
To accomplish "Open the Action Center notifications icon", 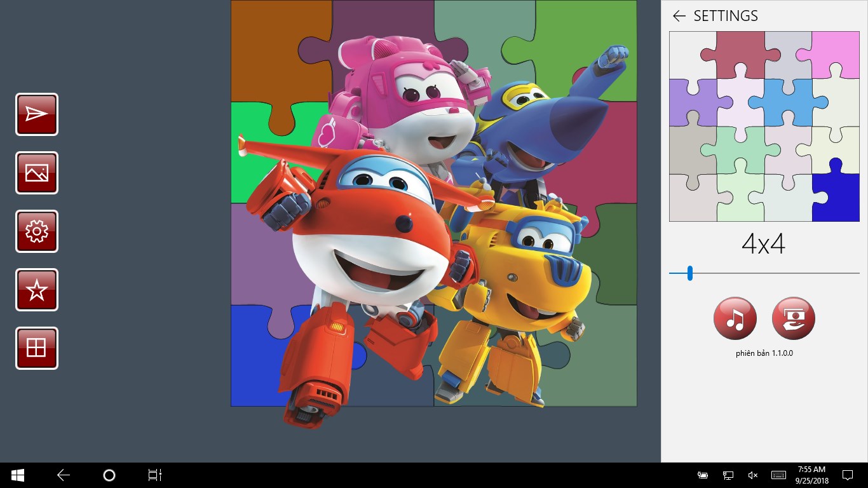I will (x=848, y=475).
